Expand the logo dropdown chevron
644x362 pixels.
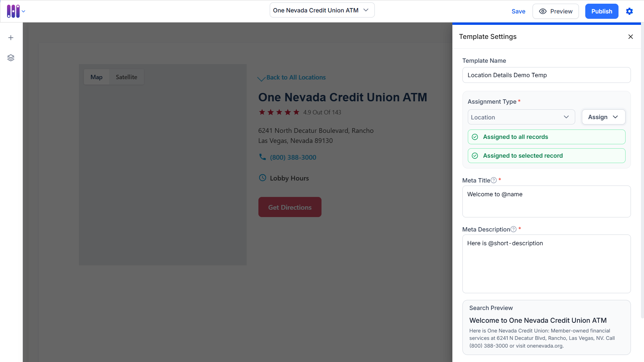tap(23, 11)
